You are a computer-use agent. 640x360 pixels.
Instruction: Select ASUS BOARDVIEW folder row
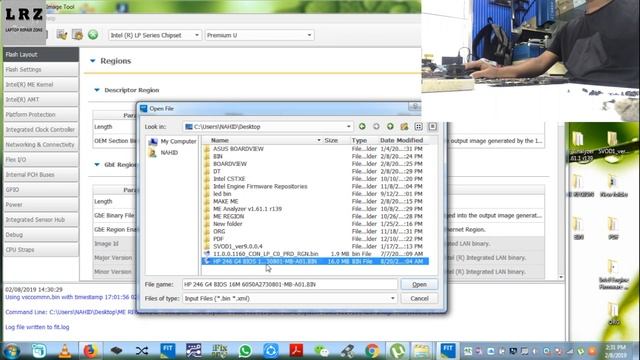tap(315, 149)
